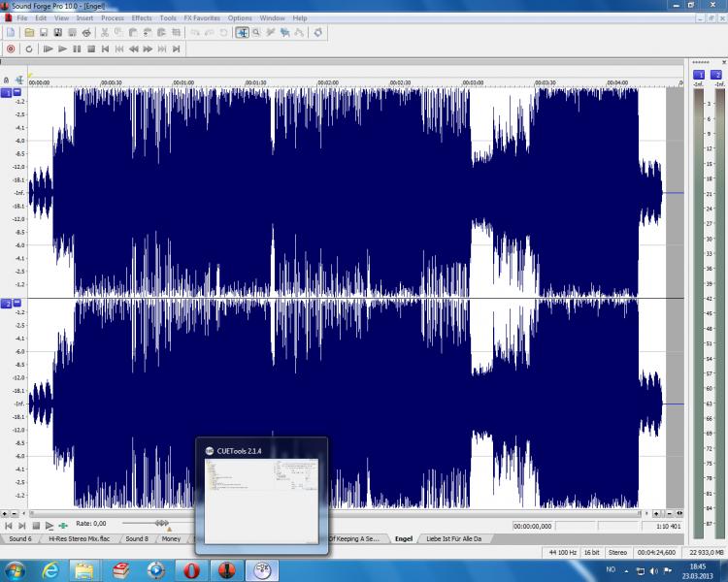Collapse channel 1 with the minus button
The image size is (728, 582).
[17, 92]
